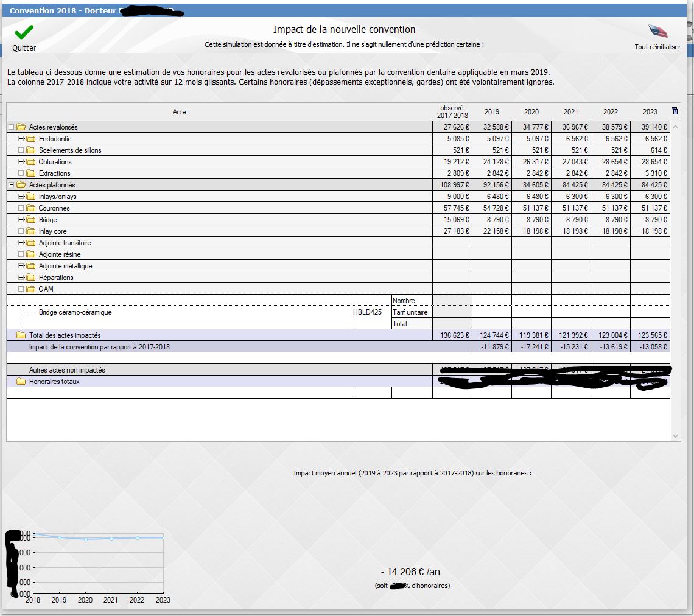Click the Bridge observed value 15 069 €

point(457,220)
